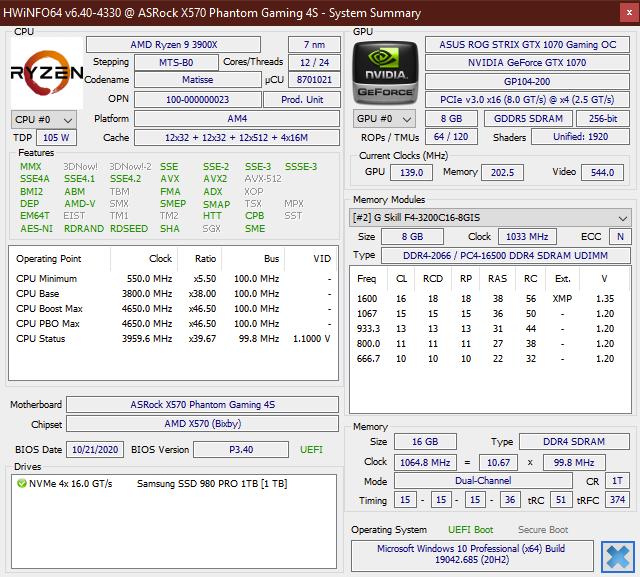This screenshot has height=577, width=640.
Task: Click the PCIe v3.0 x16 link field
Action: coord(527,100)
